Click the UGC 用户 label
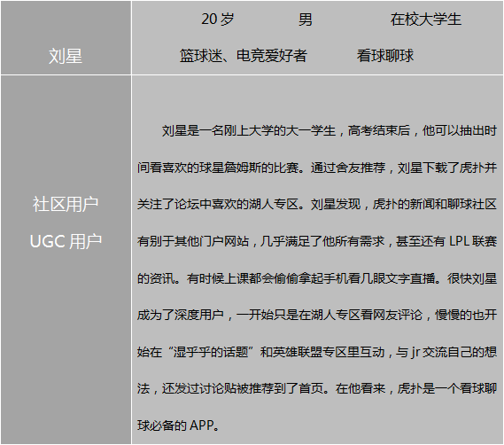Viewport: 504px width, 445px height. pyautogui.click(x=66, y=241)
